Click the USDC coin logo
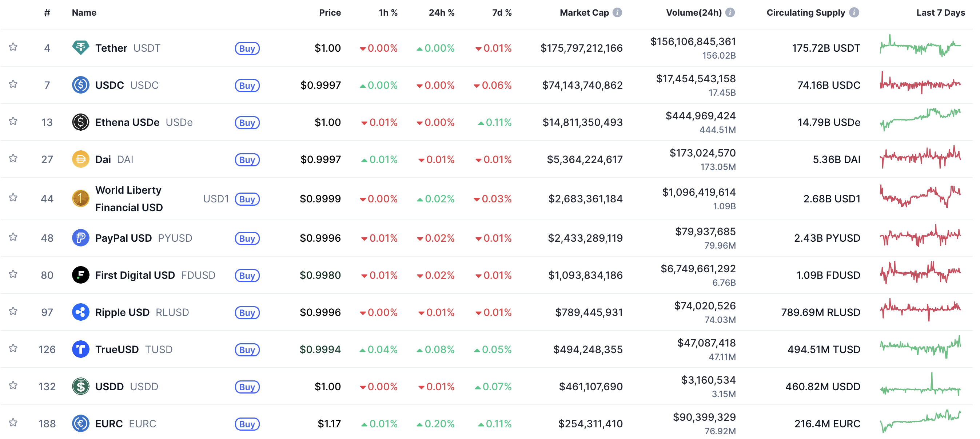 click(80, 84)
